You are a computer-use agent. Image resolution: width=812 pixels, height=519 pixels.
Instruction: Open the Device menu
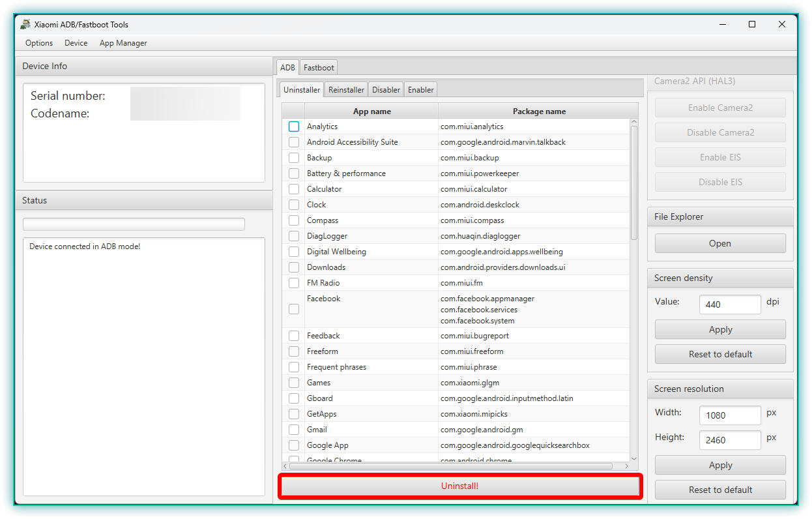pyautogui.click(x=76, y=43)
